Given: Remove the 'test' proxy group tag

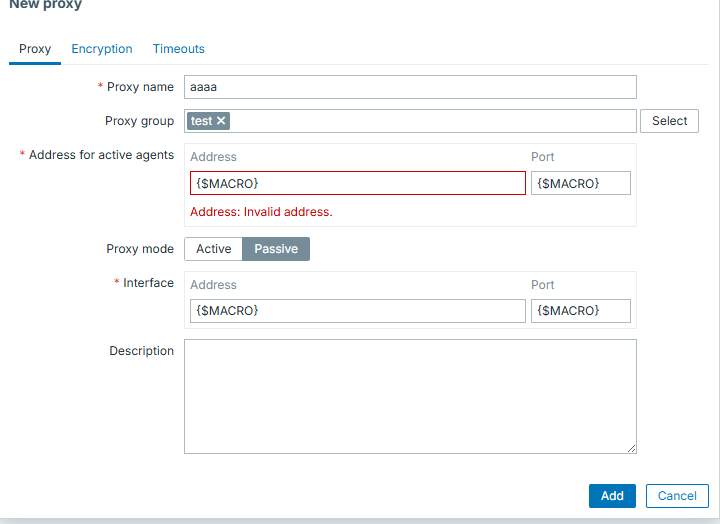Looking at the screenshot, I should coord(222,121).
